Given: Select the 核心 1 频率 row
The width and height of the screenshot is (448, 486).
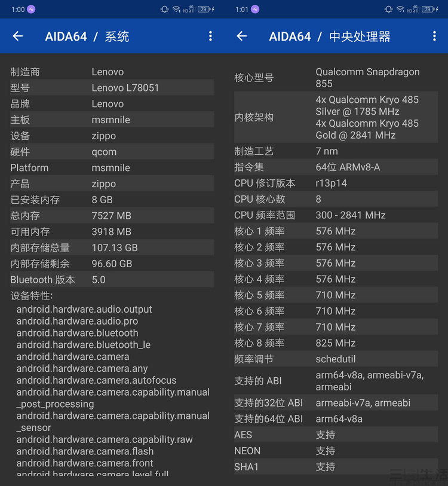Looking at the screenshot, I should pyautogui.click(x=336, y=231).
